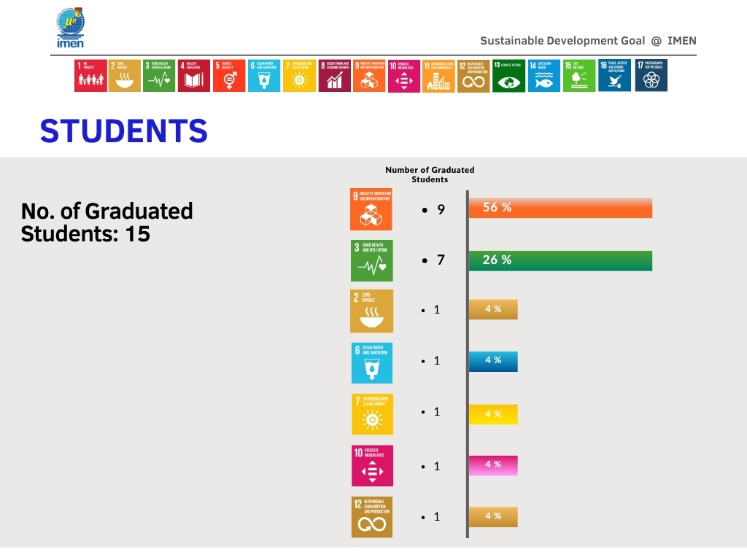Select the SDG 14 Life Below Water icon
Image resolution: width=747 pixels, height=560 pixels.
click(543, 76)
